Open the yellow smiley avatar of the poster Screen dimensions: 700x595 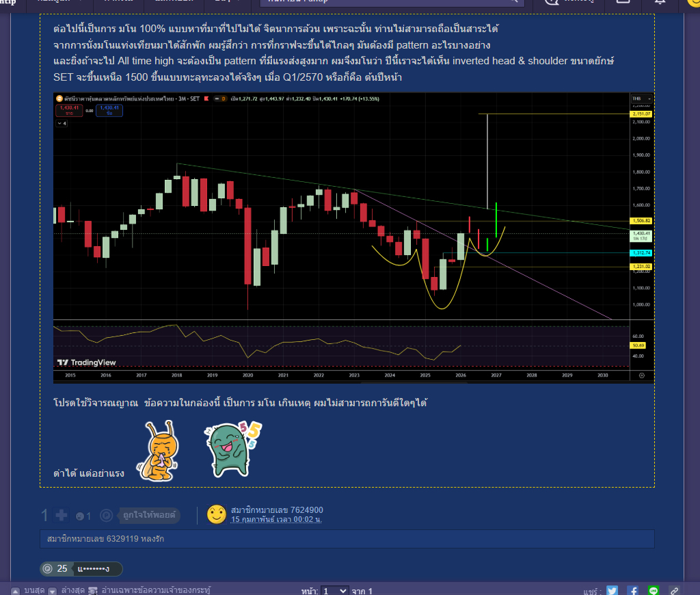(217, 514)
